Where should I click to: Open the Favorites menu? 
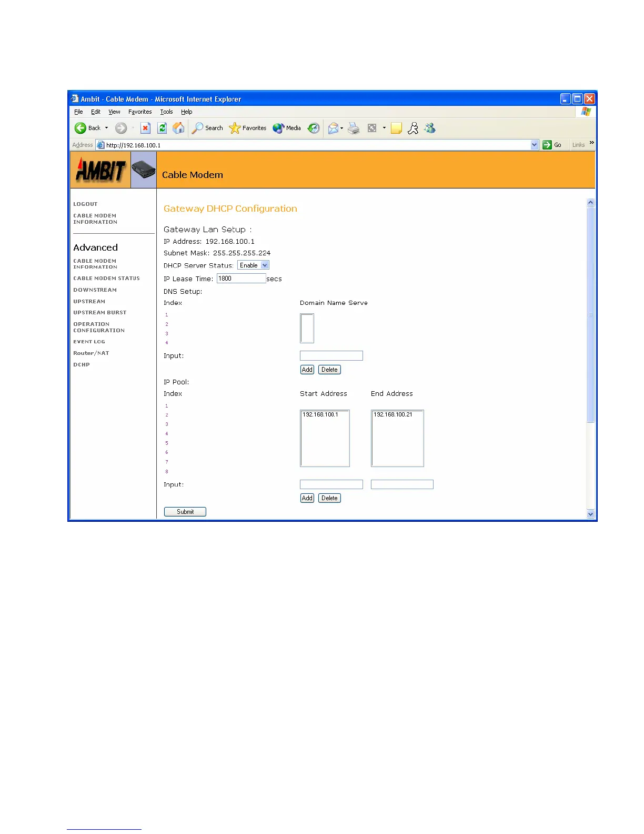[140, 112]
